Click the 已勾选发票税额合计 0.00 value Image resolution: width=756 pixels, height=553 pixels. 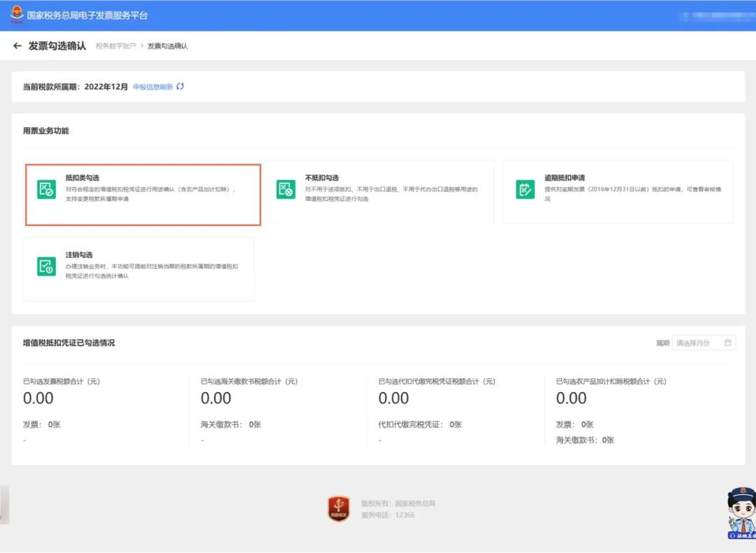(38, 398)
